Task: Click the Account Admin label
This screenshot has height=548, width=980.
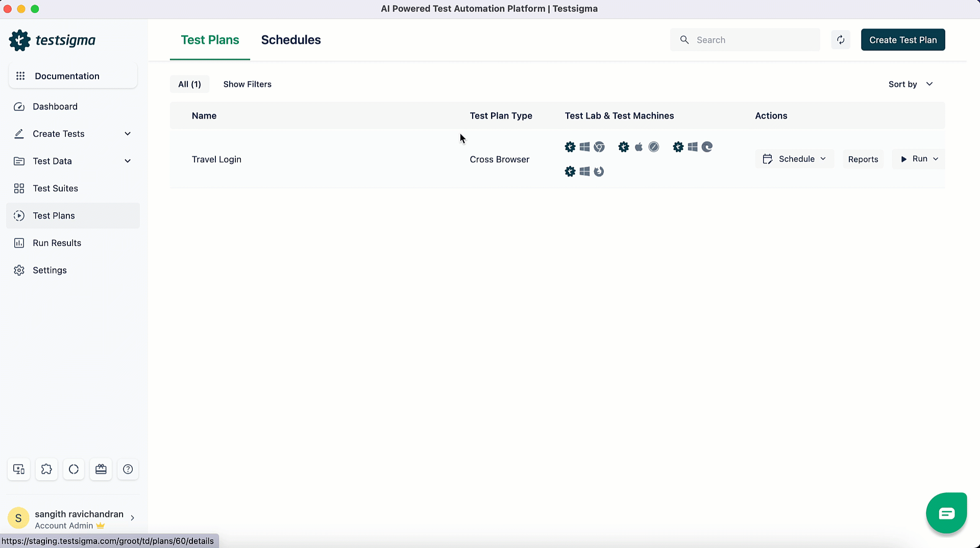Action: pos(64,526)
